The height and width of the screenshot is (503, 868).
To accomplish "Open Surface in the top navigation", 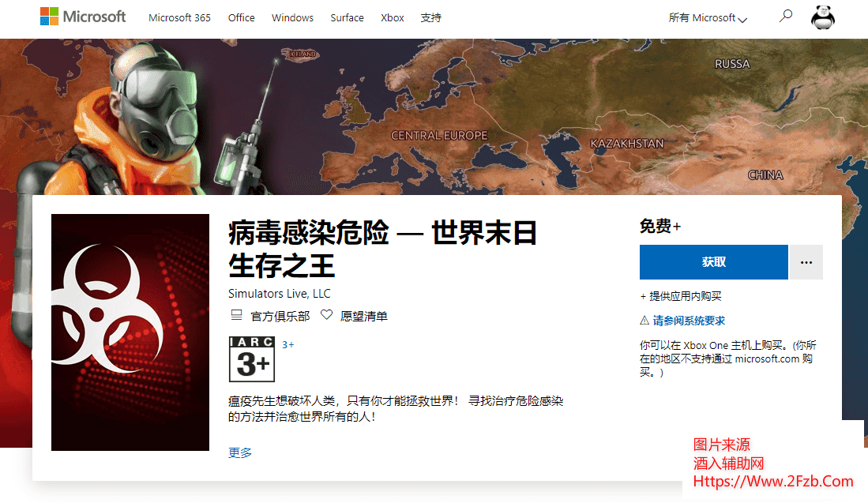I will click(x=347, y=17).
